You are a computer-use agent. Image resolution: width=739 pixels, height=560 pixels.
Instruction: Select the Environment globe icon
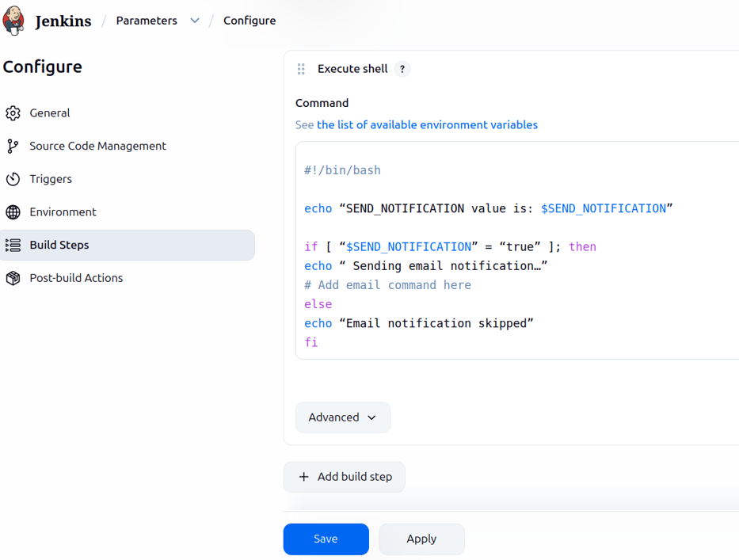(13, 211)
